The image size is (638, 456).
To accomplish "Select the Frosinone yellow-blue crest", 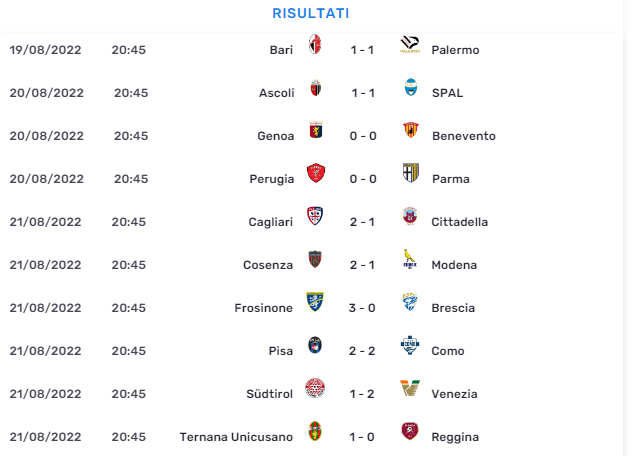I will tap(315, 302).
